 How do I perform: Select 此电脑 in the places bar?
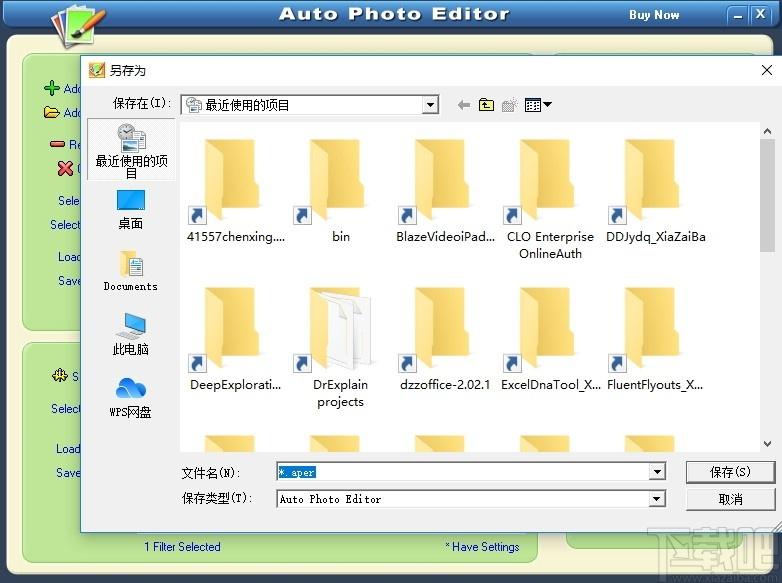point(131,334)
